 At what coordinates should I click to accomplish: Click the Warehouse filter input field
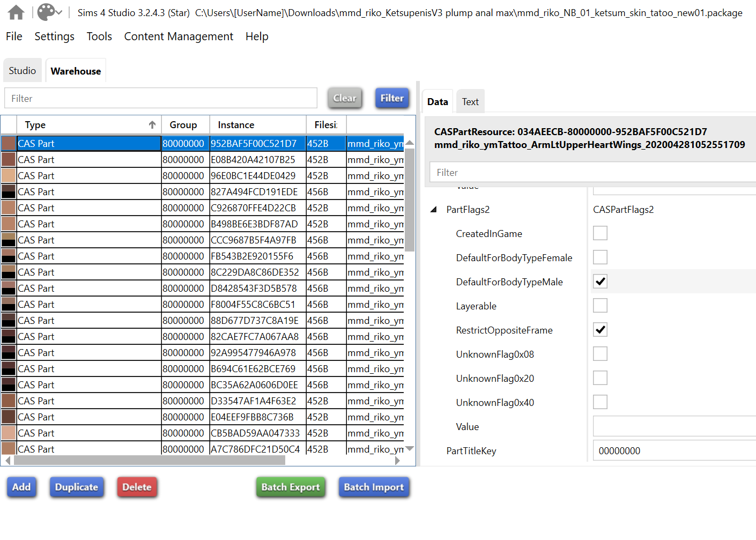coord(161,98)
